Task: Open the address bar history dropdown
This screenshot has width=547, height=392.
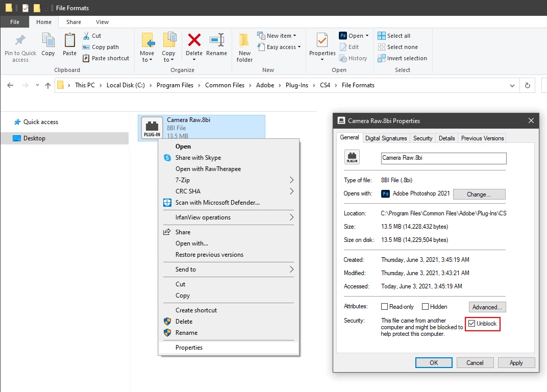Action: tap(512, 86)
